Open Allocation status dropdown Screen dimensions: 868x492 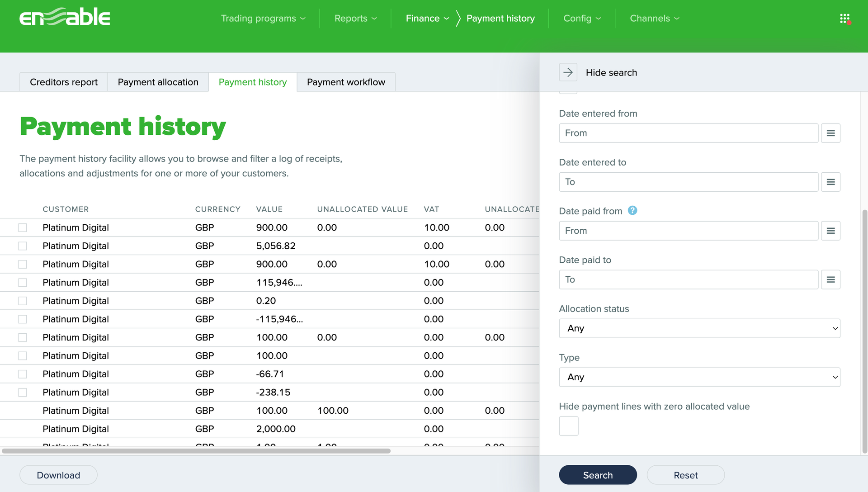699,328
